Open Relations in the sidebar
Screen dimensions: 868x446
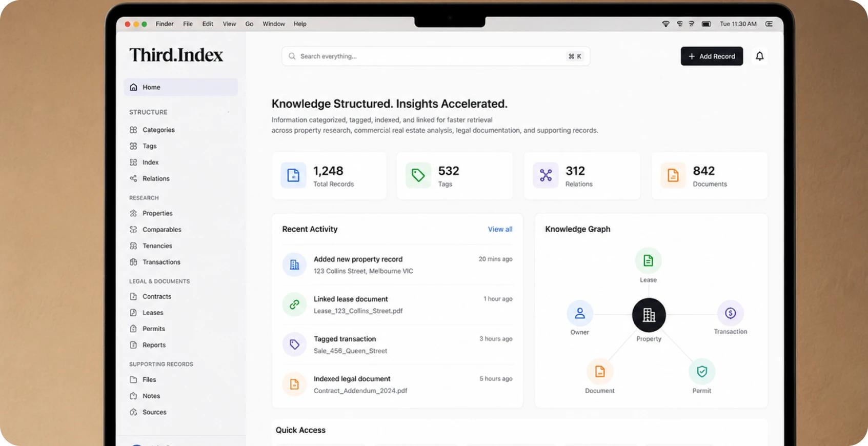[156, 179]
